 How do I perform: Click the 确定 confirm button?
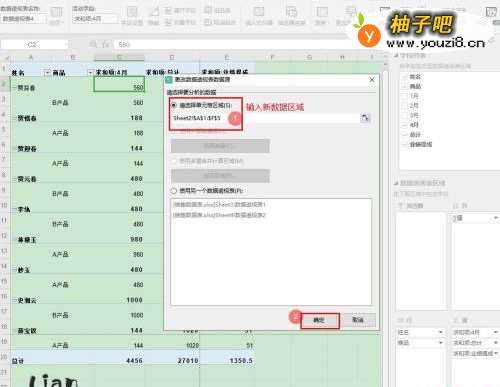[320, 320]
